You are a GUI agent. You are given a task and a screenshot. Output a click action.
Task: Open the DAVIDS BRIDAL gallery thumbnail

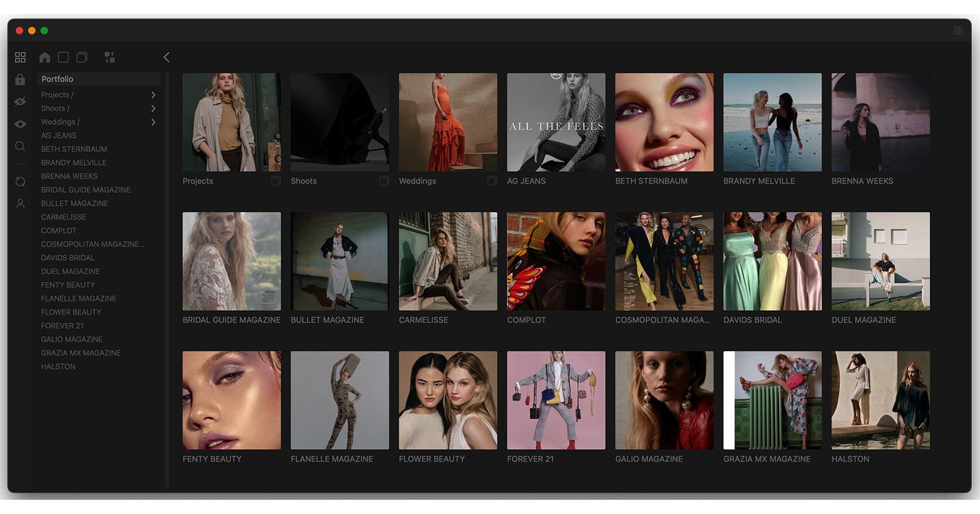772,261
